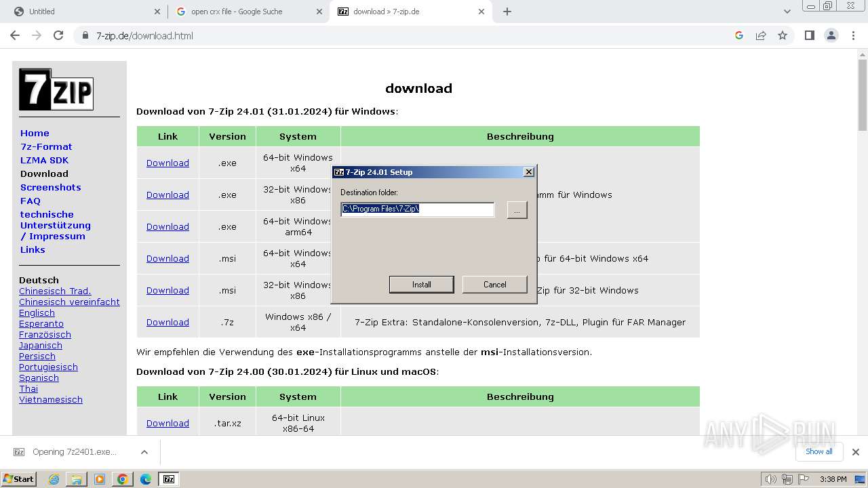Click the Destination folder path field
This screenshot has width=868, height=488.
418,209
